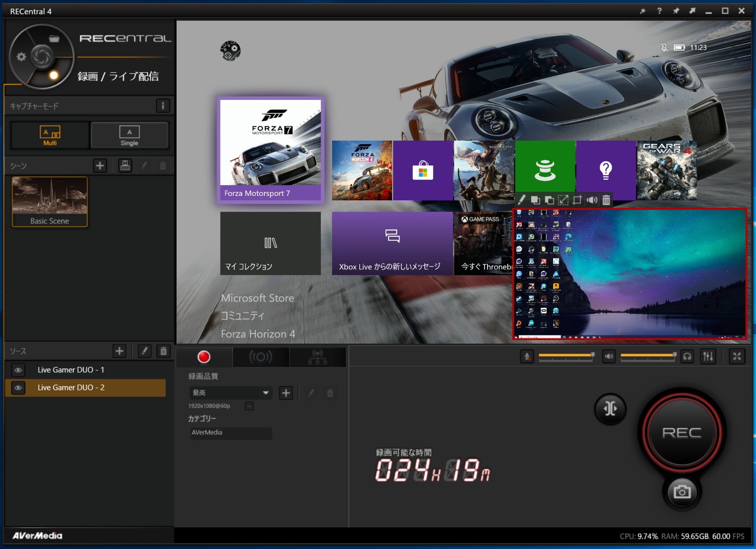
Task: Click the コミュニティ text in preview
Action: pyautogui.click(x=243, y=316)
